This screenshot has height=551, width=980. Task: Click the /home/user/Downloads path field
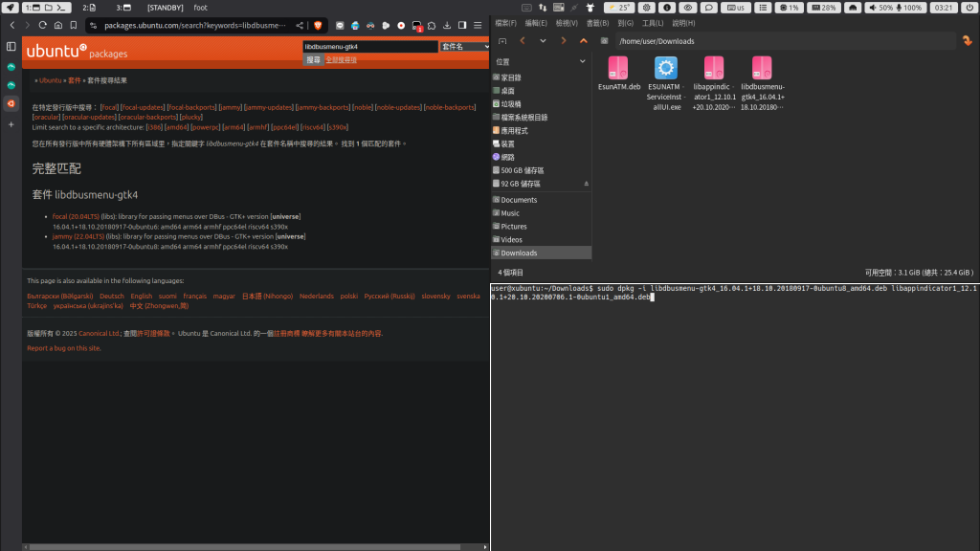coord(785,41)
